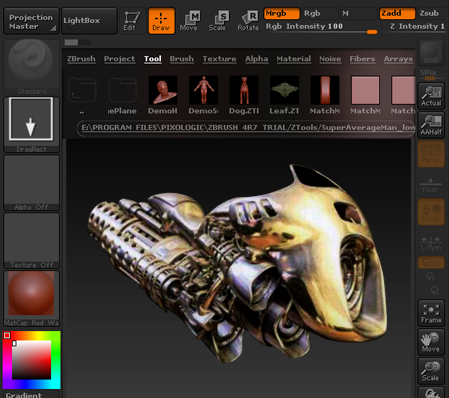This screenshot has width=449, height=398.
Task: Activate the Edit mode icon
Action: 132,21
